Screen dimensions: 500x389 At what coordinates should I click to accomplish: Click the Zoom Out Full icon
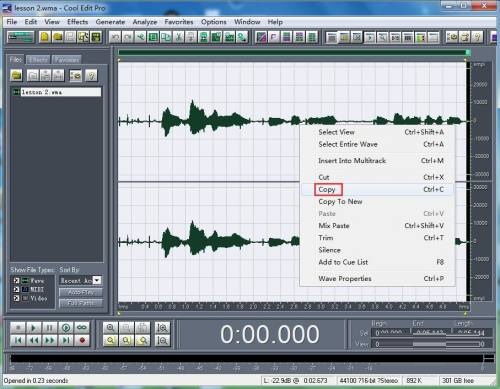(142, 328)
